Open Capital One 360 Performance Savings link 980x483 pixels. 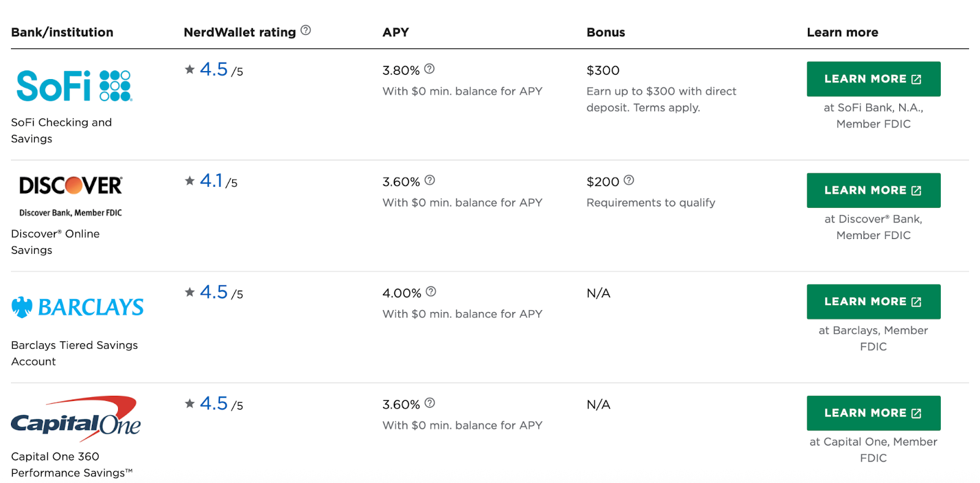point(72,465)
